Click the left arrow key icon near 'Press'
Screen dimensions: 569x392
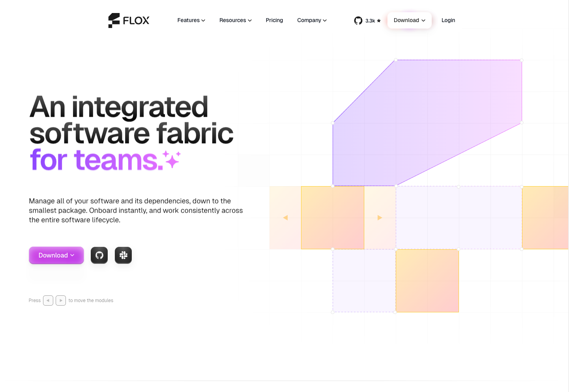(48, 300)
